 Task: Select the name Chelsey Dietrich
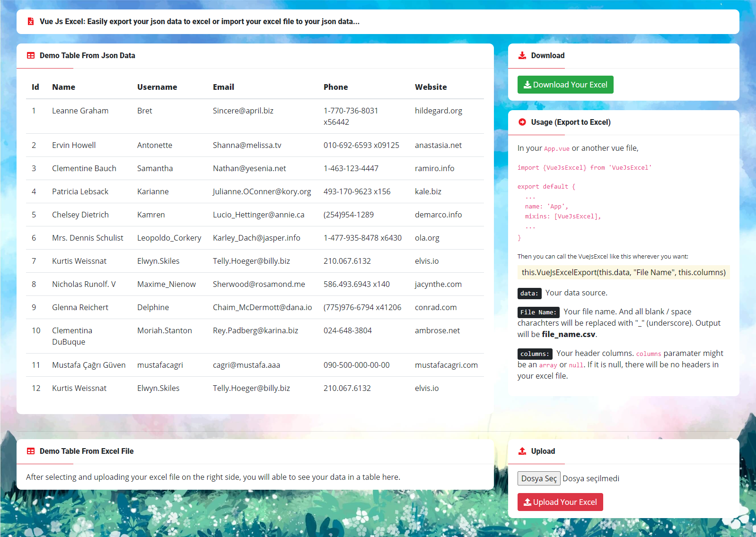point(80,215)
